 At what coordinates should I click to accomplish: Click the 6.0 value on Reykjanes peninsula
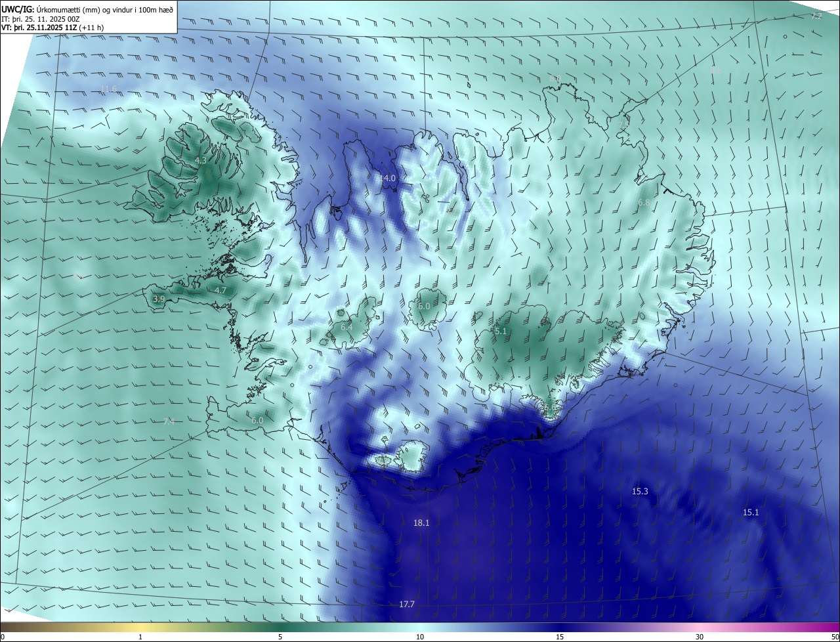(257, 420)
